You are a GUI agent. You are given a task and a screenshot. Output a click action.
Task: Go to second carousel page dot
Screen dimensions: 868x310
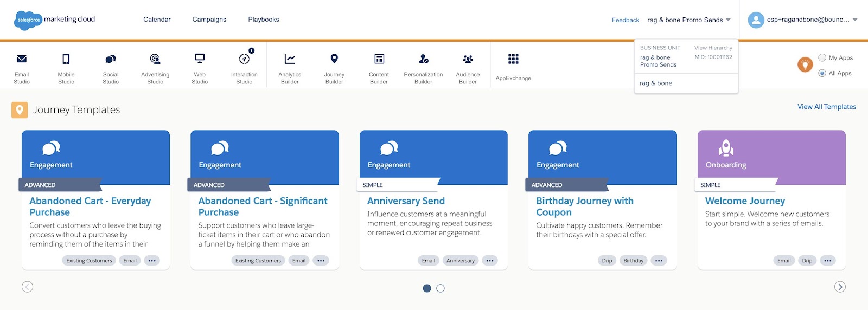tap(441, 288)
